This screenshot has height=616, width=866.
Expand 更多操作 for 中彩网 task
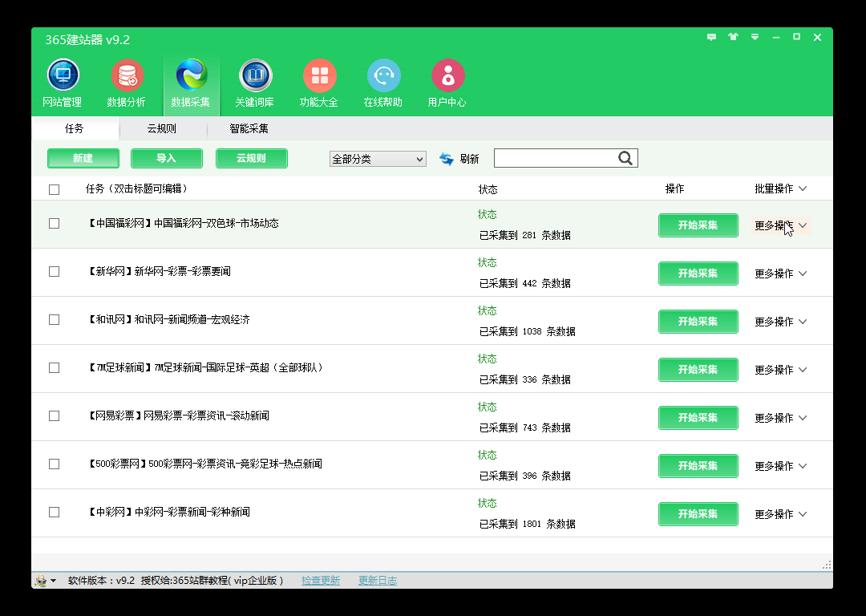[x=780, y=514]
